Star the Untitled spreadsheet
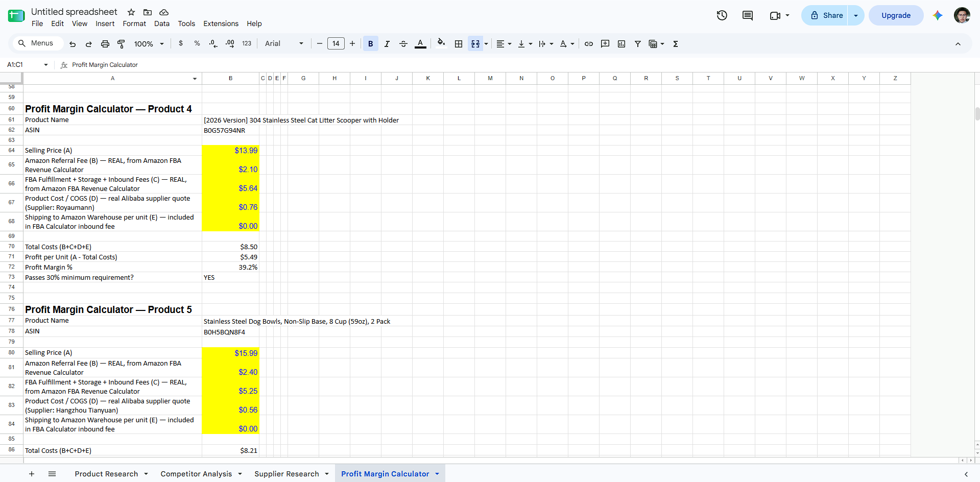Image resolution: width=980 pixels, height=482 pixels. tap(131, 12)
